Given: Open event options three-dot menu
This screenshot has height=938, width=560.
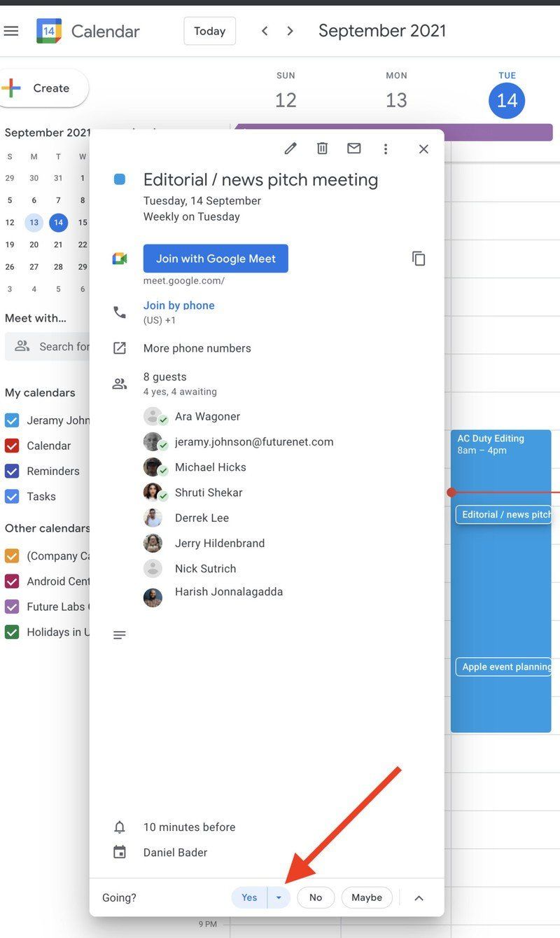Looking at the screenshot, I should [x=385, y=149].
